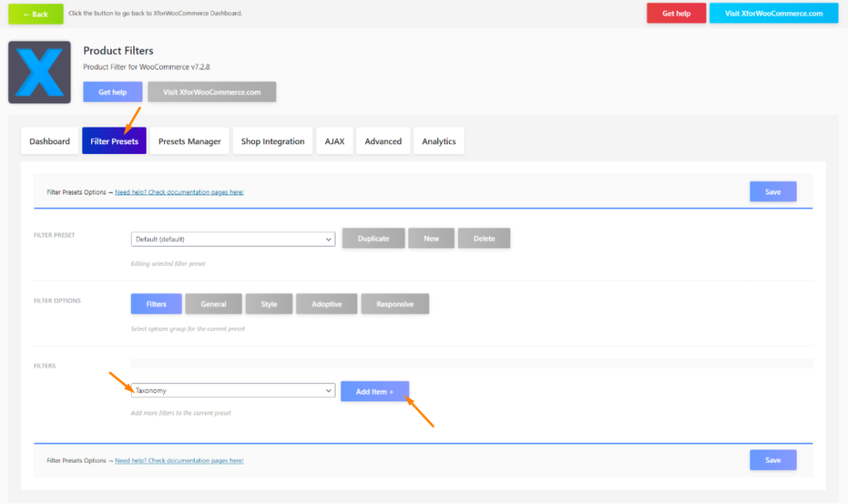The image size is (848, 504).
Task: Duplicate the selected filter preset
Action: coord(373,238)
